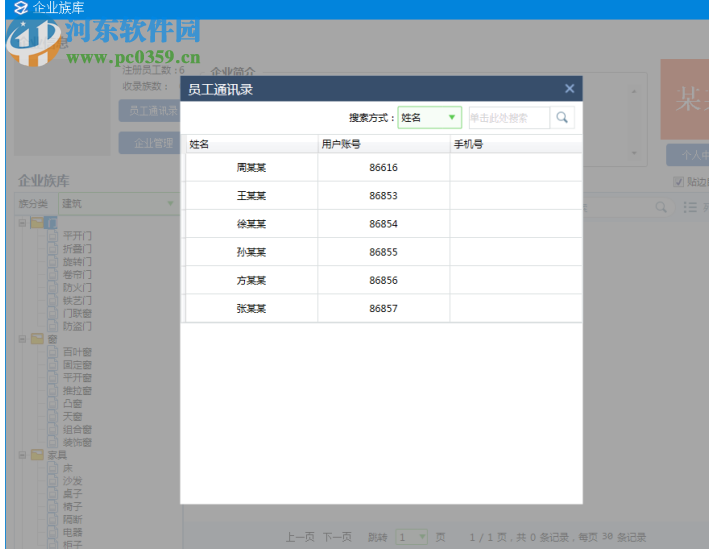Select 组合窗 in the family tree
This screenshot has width=709, height=549.
click(x=77, y=429)
